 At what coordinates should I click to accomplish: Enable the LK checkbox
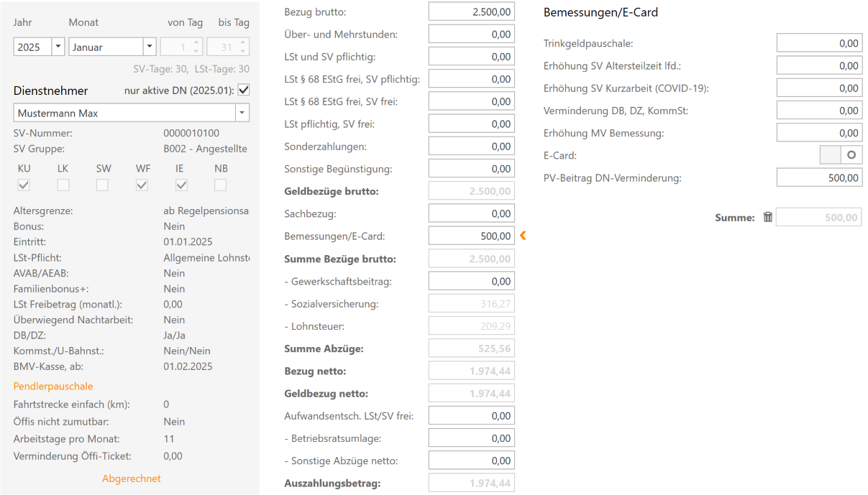click(x=63, y=185)
